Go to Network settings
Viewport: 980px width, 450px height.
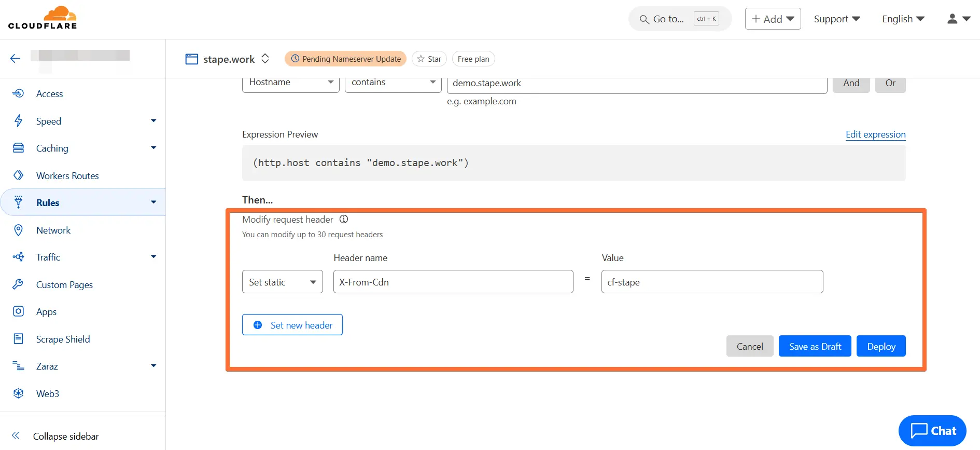(53, 230)
